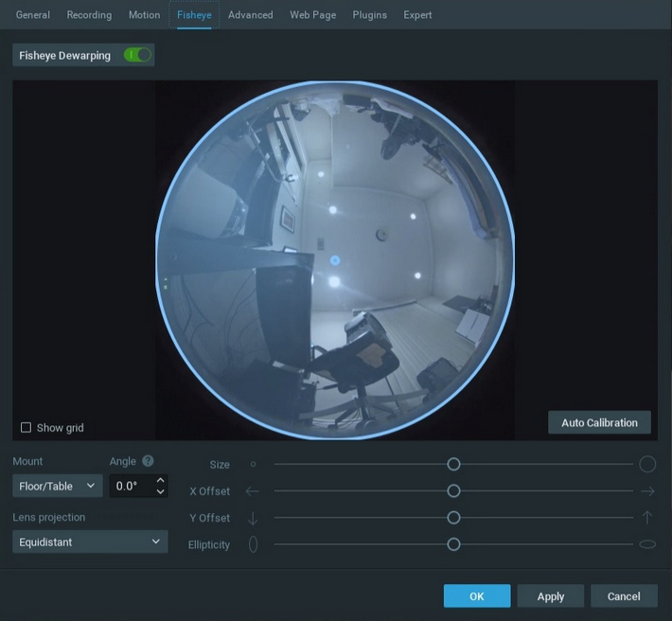Screen dimensions: 672x621
Task: Click the large circle Size maximum icon
Action: [647, 464]
